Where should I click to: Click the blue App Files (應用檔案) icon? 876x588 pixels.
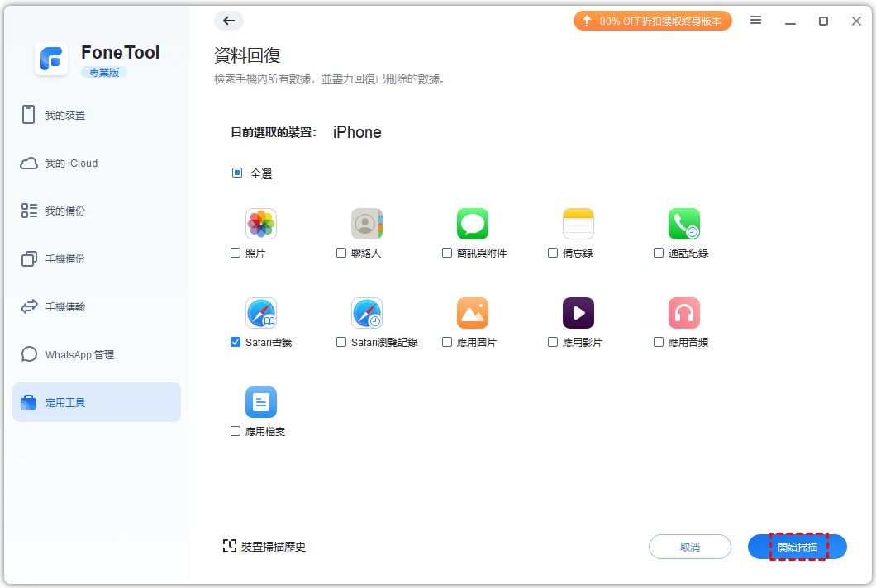point(260,402)
